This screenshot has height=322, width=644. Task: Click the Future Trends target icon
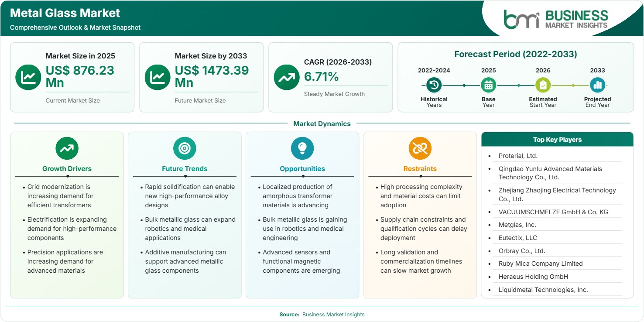185,148
